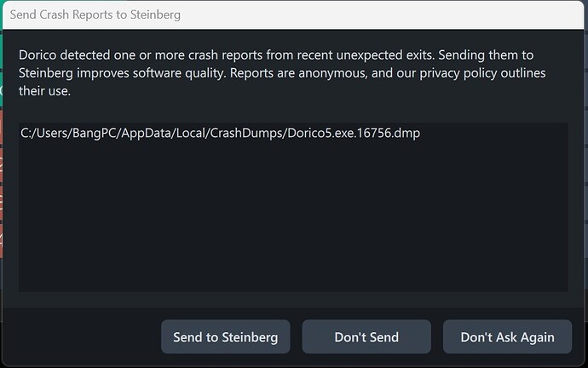Choose Don't Ask Again
The width and height of the screenshot is (588, 368).
507,336
